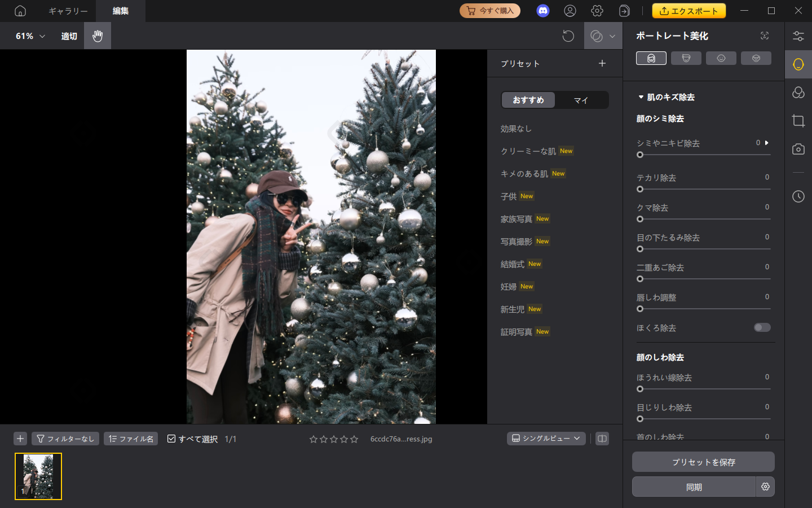The width and height of the screenshot is (812, 508).
Task: Toggle the compare split-view icon
Action: click(x=602, y=439)
